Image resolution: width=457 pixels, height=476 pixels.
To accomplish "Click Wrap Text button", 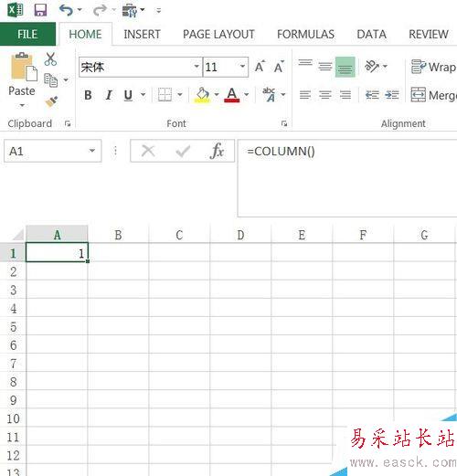I will pos(433,67).
